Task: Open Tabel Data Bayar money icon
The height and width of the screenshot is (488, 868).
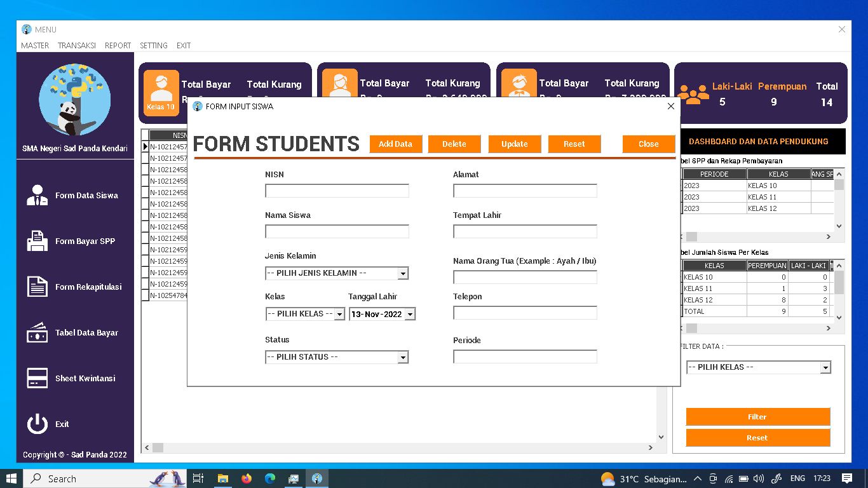Action: (x=37, y=333)
